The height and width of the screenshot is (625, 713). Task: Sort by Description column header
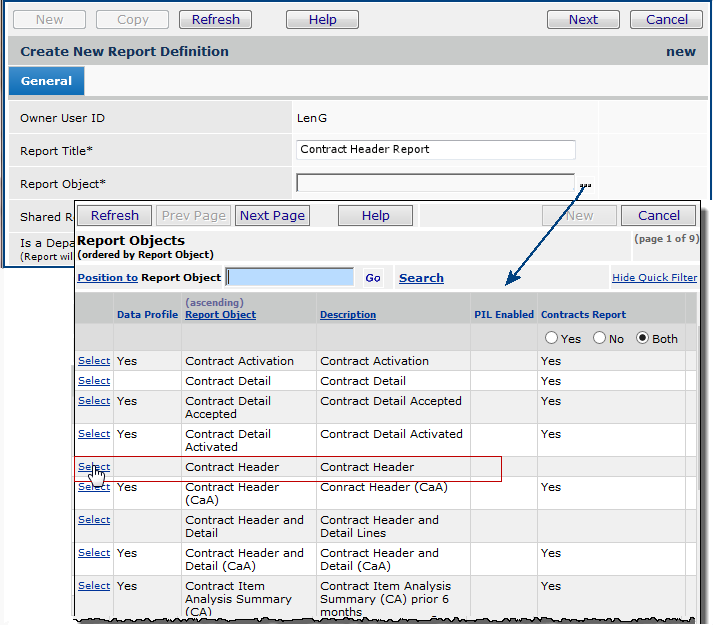(348, 314)
